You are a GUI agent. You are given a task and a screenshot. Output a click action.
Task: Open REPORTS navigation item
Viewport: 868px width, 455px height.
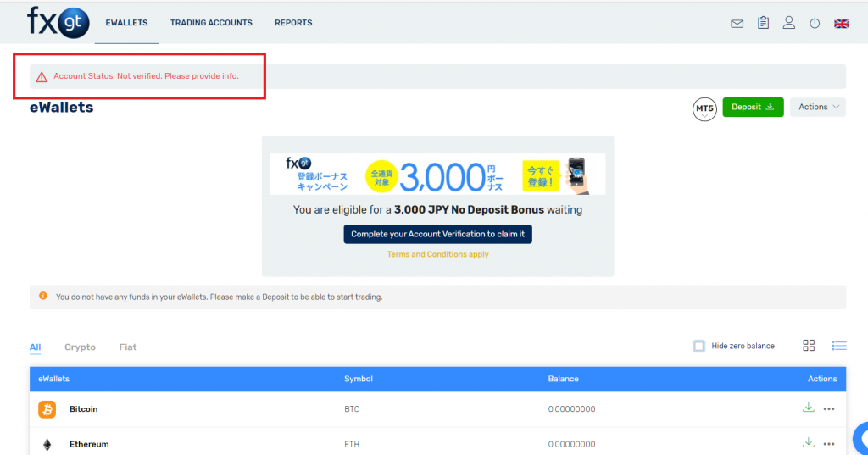(x=293, y=23)
